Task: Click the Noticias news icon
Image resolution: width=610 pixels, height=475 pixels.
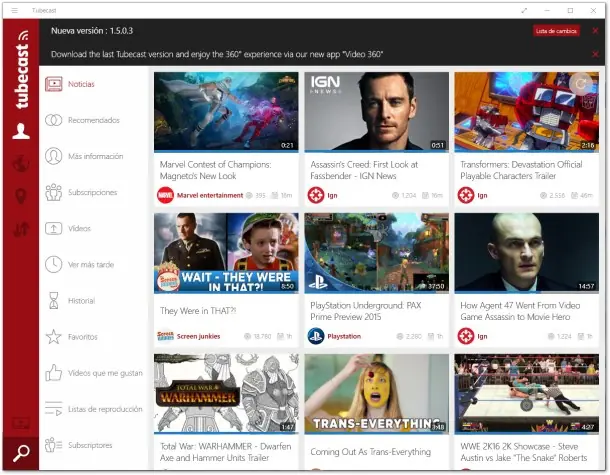Action: [x=54, y=84]
